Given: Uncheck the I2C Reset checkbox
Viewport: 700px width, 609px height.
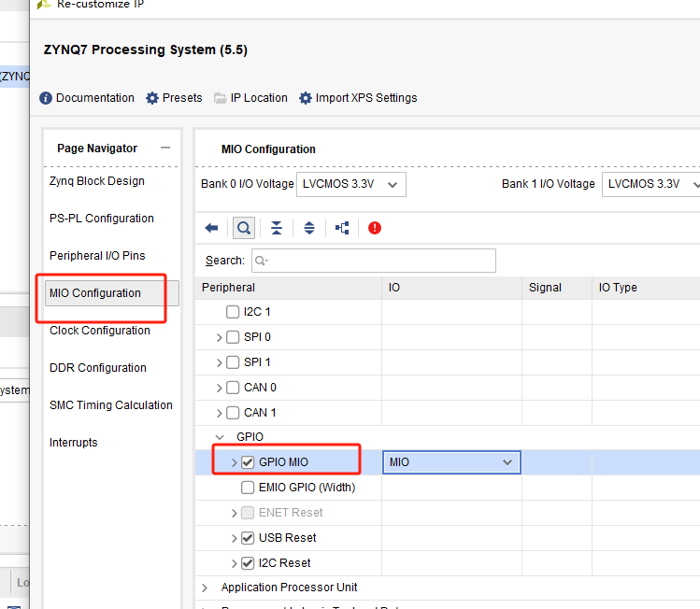Looking at the screenshot, I should [248, 563].
